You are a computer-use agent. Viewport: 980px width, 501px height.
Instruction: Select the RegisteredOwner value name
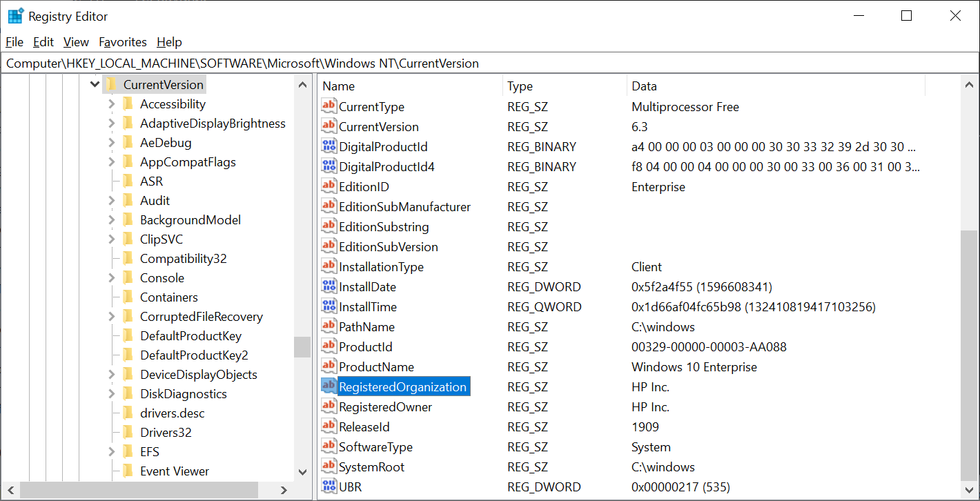(x=386, y=406)
